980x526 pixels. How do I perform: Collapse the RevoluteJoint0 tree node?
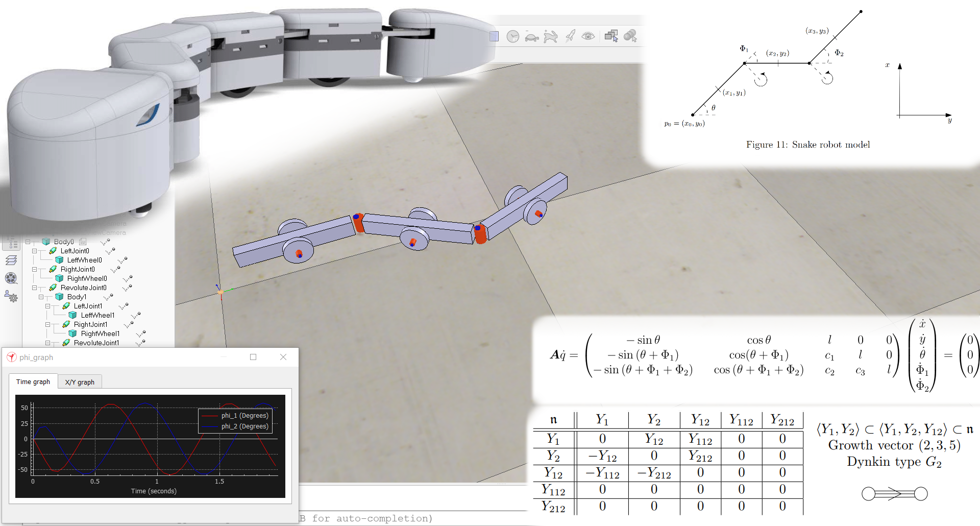tap(35, 288)
